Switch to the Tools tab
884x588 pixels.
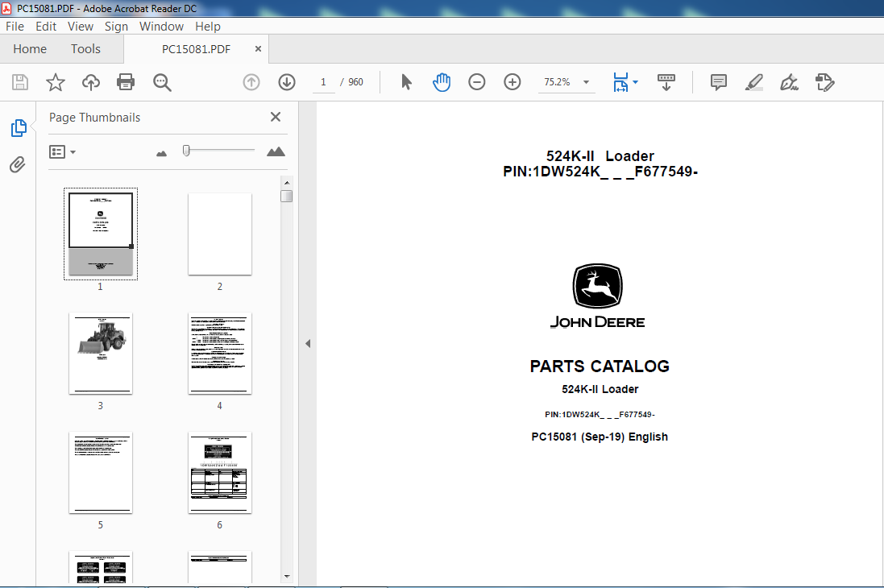click(85, 49)
